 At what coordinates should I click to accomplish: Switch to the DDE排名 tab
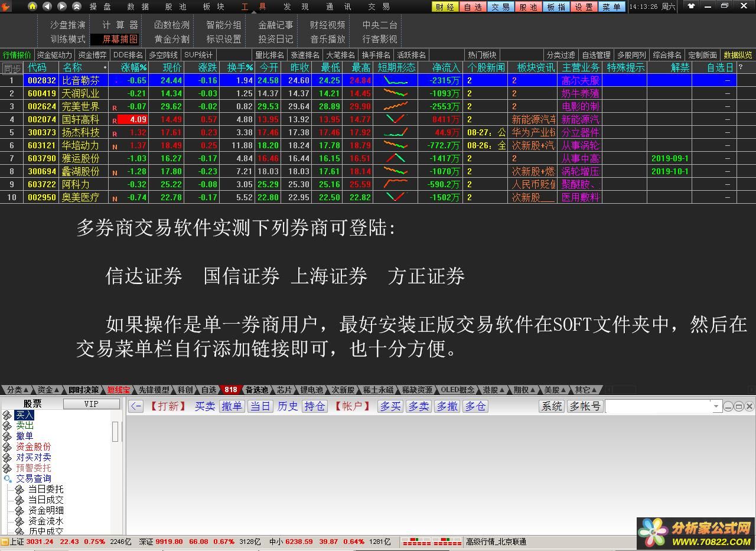click(x=128, y=55)
